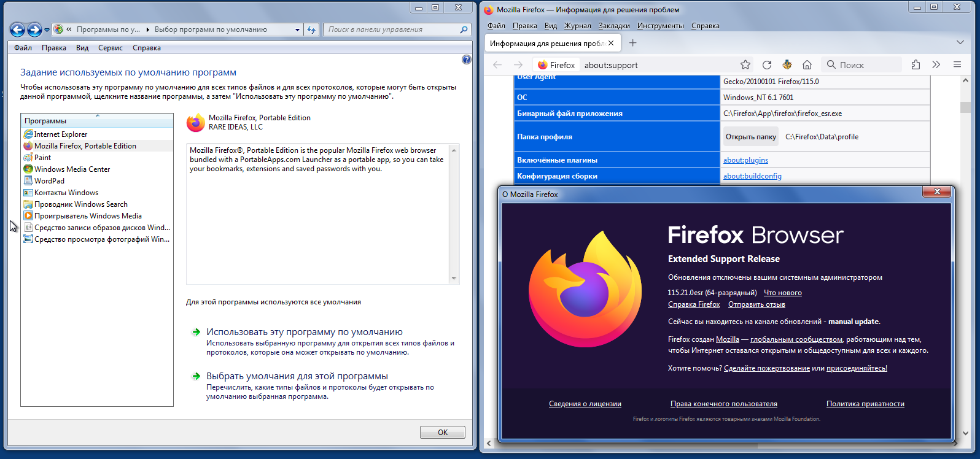
Task: Close the Информация для решения проблем tab
Action: [x=611, y=44]
